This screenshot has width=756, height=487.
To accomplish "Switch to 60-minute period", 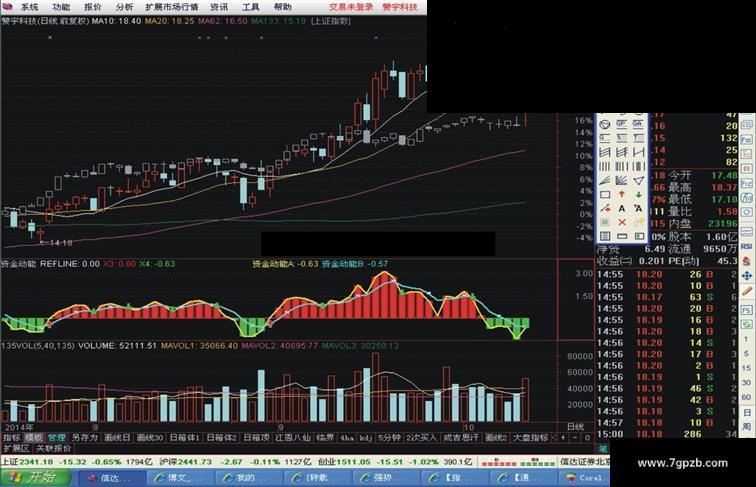I will [x=746, y=397].
